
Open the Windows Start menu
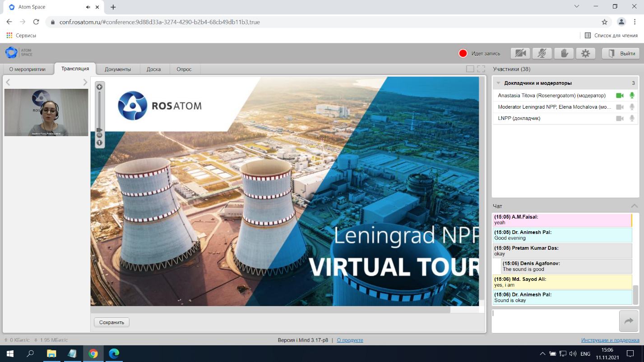[x=10, y=354]
